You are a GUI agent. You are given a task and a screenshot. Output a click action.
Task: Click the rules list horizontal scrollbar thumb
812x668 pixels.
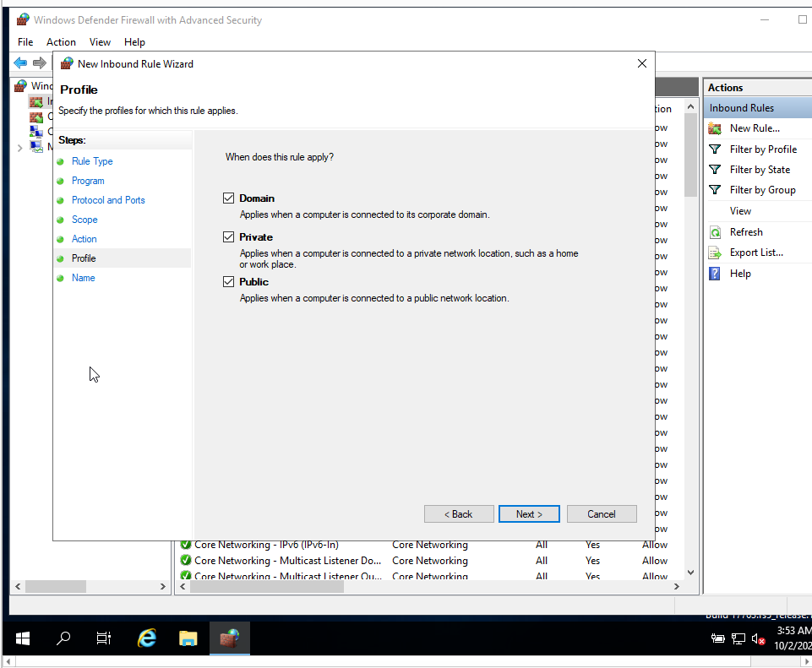pyautogui.click(x=267, y=586)
